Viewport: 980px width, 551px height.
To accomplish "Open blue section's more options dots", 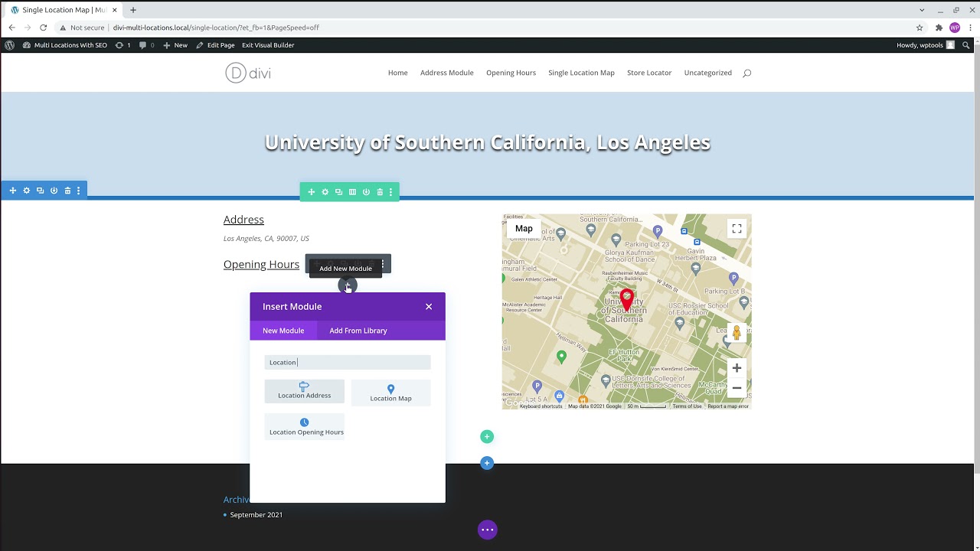I will pyautogui.click(x=79, y=191).
